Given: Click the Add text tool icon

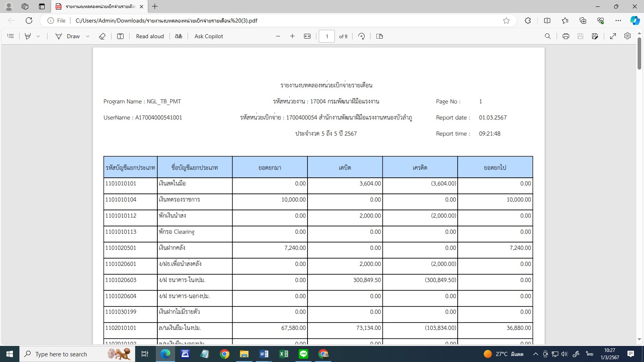Looking at the screenshot, I should (x=120, y=36).
